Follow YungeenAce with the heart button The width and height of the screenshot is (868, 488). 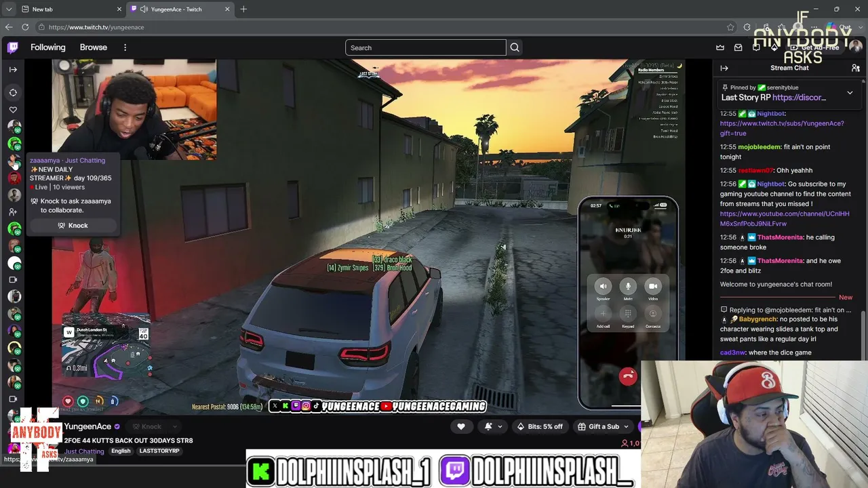click(461, 426)
